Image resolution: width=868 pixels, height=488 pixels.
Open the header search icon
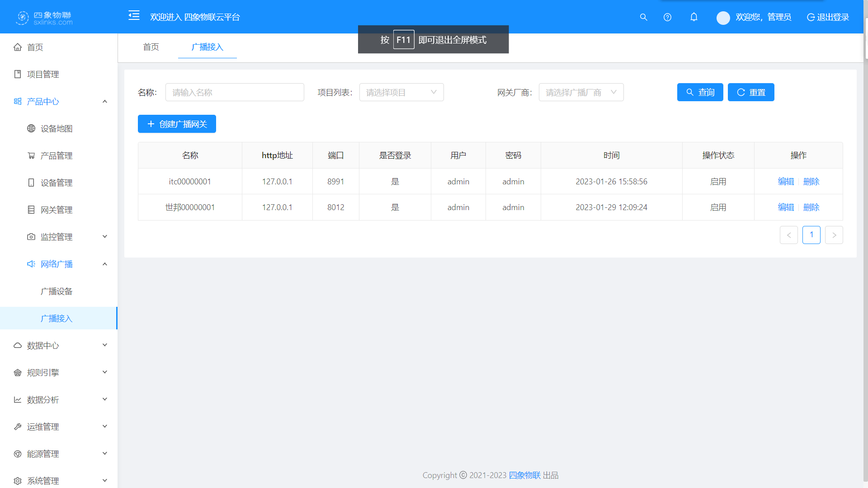point(644,17)
